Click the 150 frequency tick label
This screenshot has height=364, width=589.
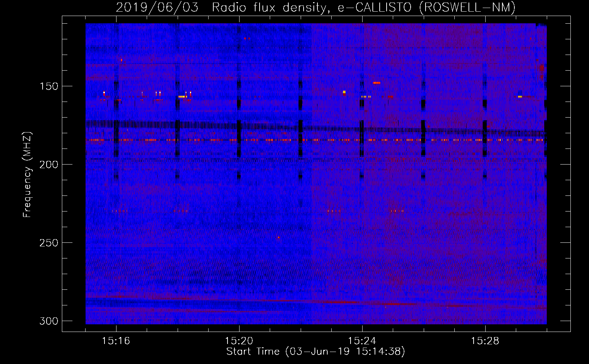(48, 86)
